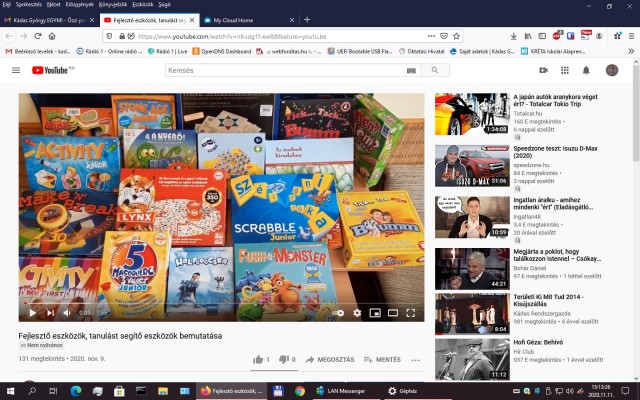Expand the bookmarks toolbar overflow chevron
Image resolution: width=640 pixels, height=400 pixels.
(x=631, y=51)
